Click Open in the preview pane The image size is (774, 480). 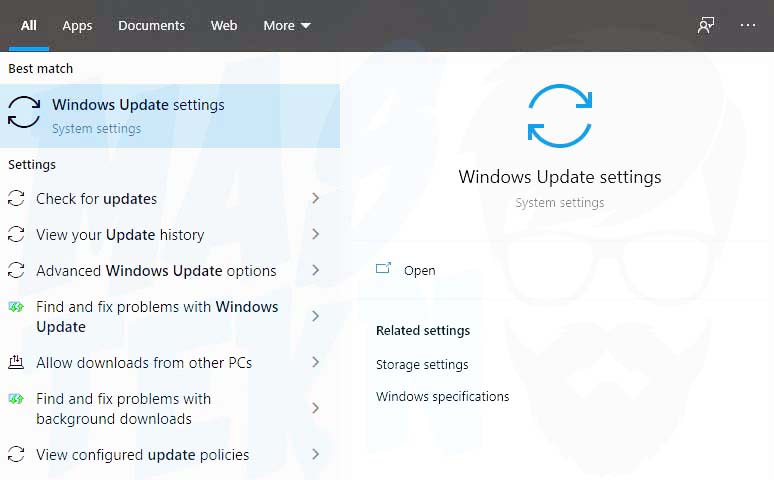[419, 271]
